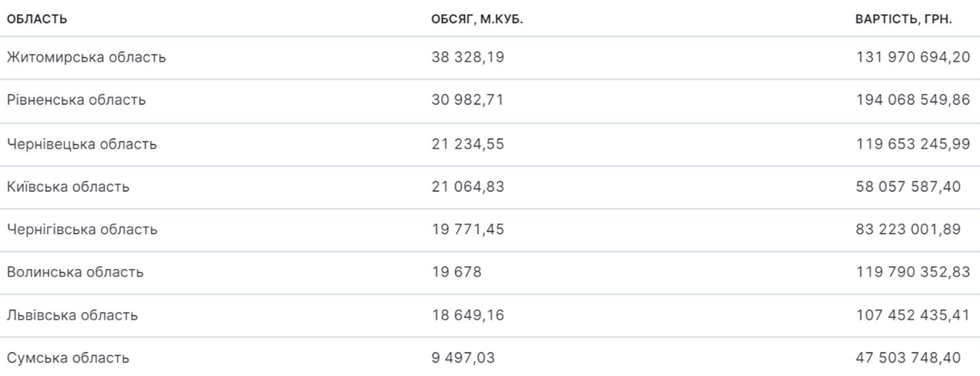This screenshot has height=376, width=980.
Task: Click the Сумська область cell
Action: (x=68, y=358)
